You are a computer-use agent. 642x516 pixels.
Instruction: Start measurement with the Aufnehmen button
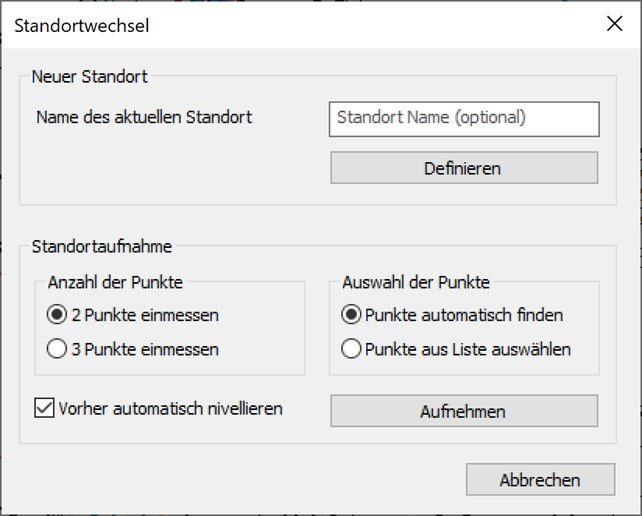pos(464,411)
